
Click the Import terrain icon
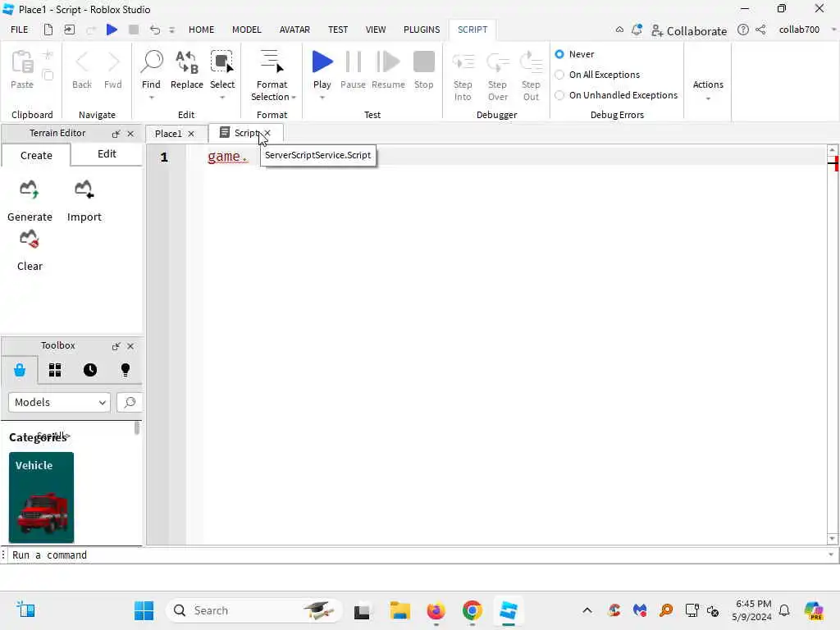(84, 189)
